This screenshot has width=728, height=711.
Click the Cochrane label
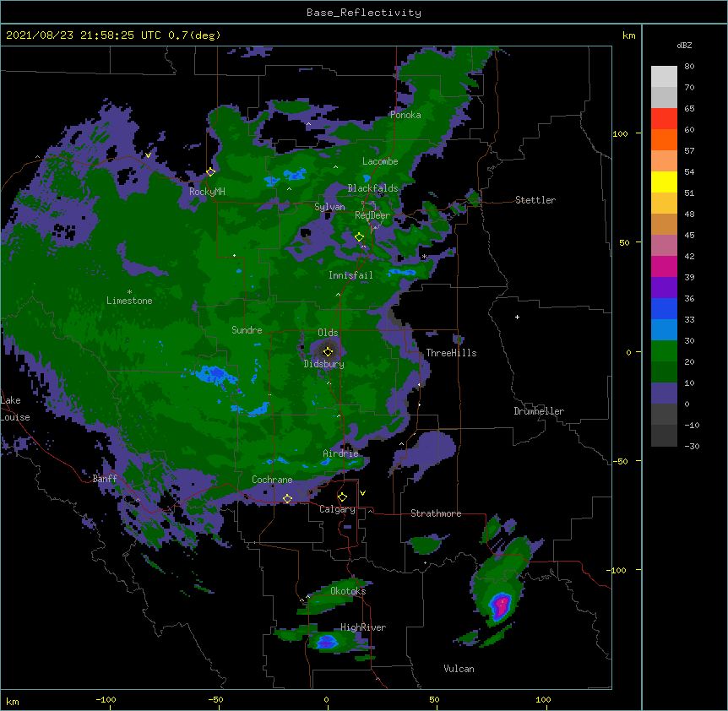(x=272, y=480)
